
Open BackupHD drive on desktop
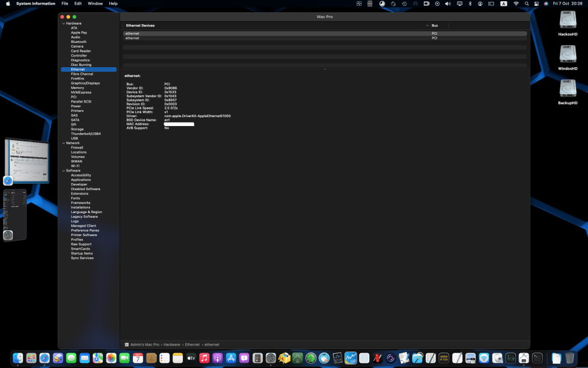pos(568,92)
